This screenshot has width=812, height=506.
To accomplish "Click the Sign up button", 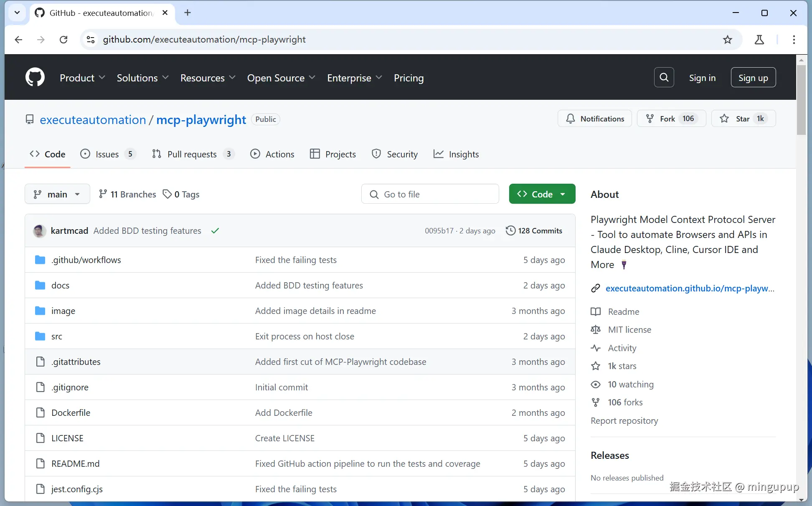I will tap(753, 78).
